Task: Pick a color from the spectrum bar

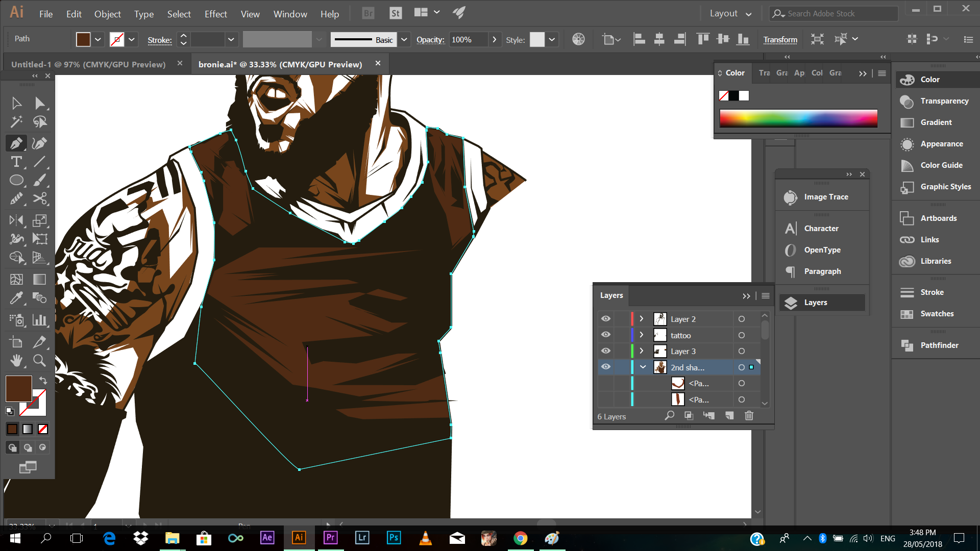Action: coord(798,118)
